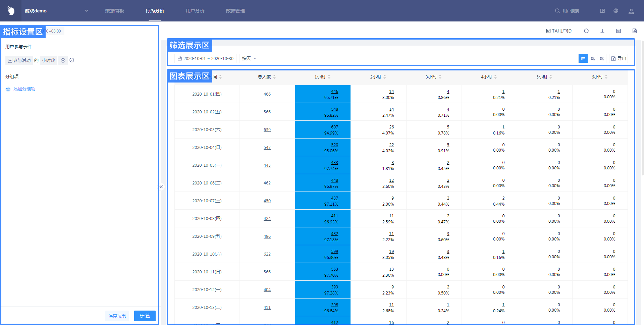Click the refresh icon in top toolbar
Screen dimensions: 644x325
586,31
